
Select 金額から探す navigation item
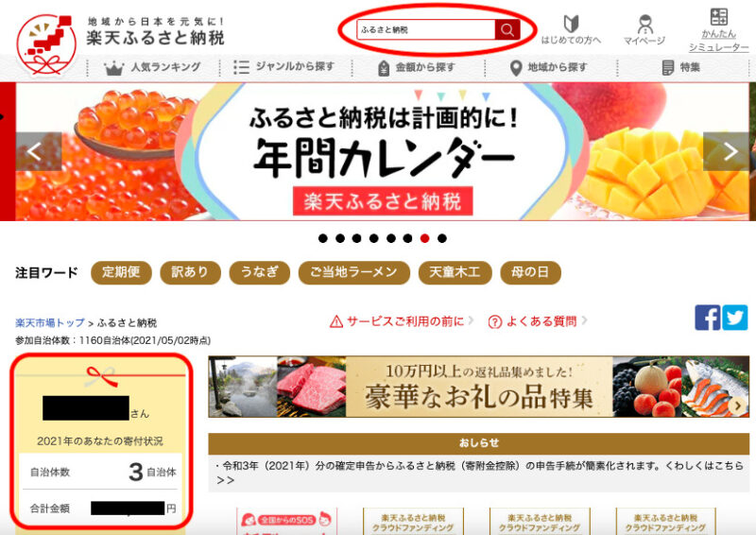(x=417, y=67)
